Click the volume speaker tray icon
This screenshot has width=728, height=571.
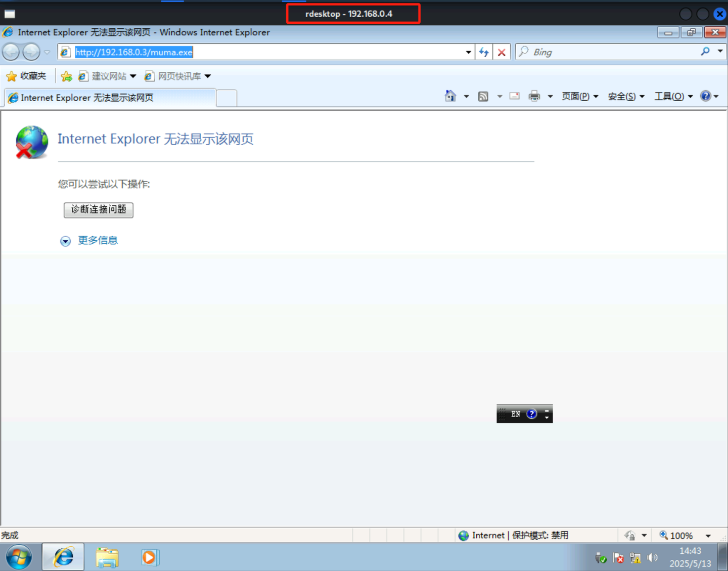(652, 557)
